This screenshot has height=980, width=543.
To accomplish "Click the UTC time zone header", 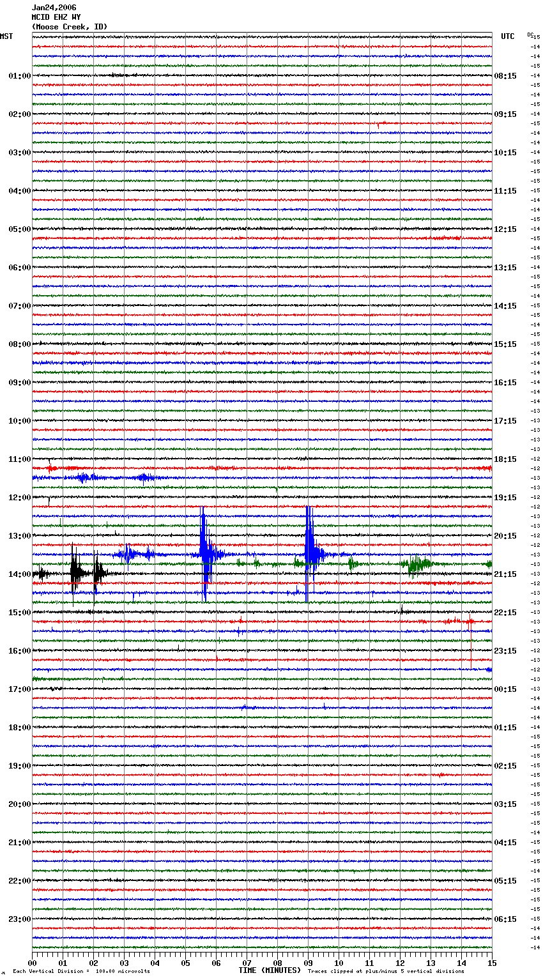I will (508, 36).
